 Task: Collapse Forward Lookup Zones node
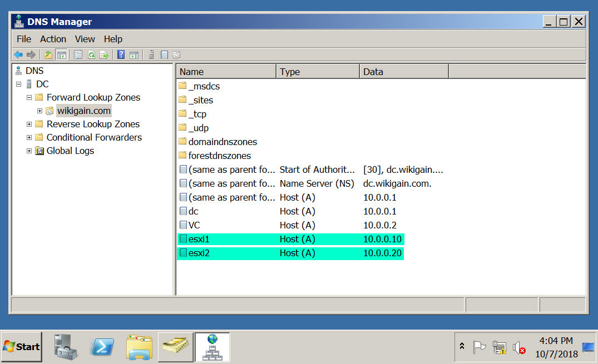coord(29,98)
